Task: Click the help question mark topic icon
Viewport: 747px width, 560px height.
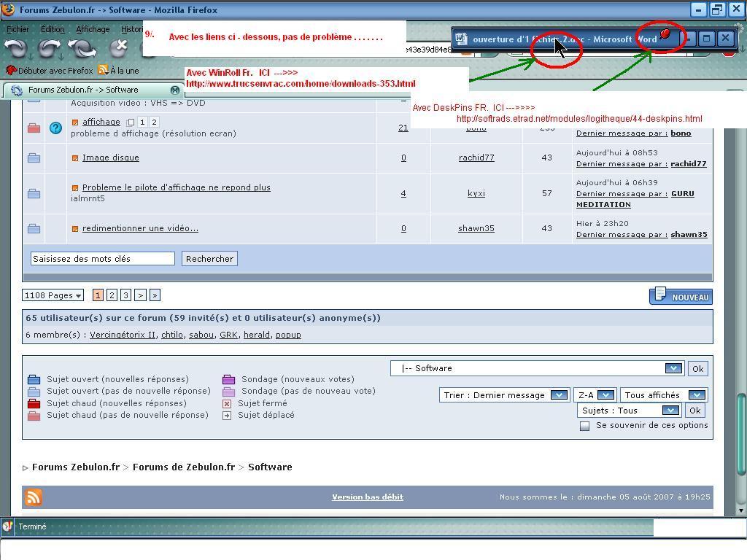Action: [x=55, y=128]
